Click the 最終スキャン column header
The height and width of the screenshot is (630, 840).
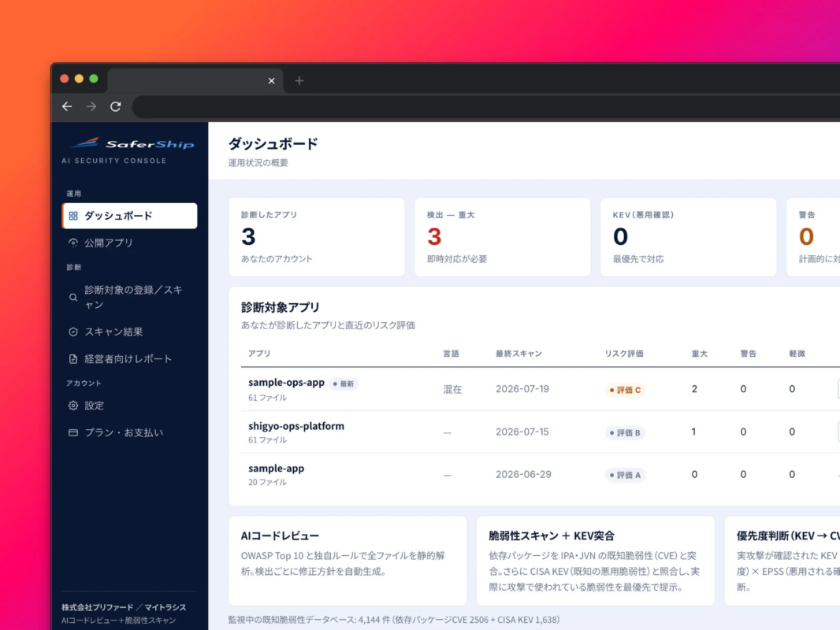[518, 354]
